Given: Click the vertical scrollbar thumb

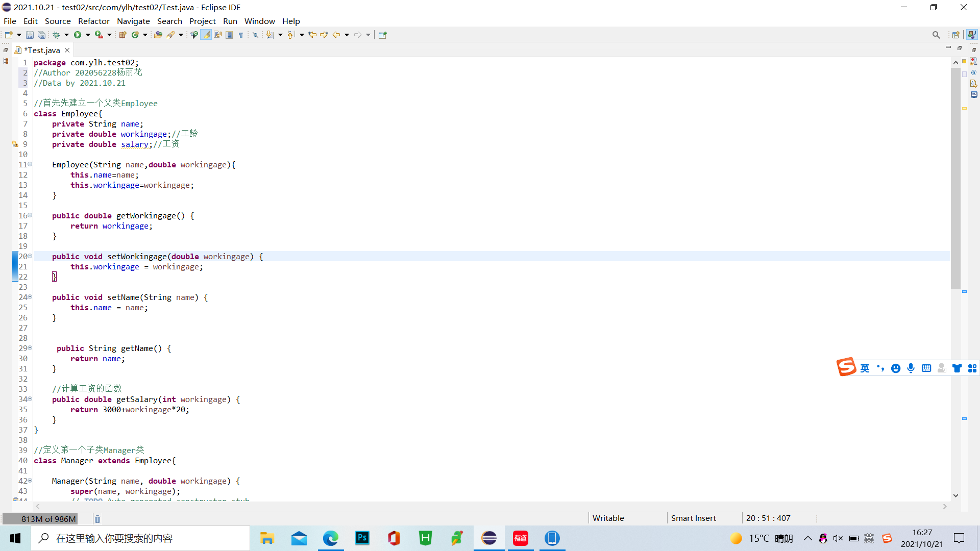Looking at the screenshot, I should pos(955,179).
